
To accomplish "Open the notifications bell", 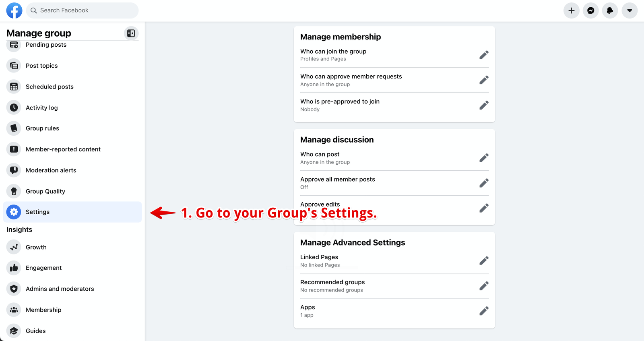I will click(x=610, y=10).
